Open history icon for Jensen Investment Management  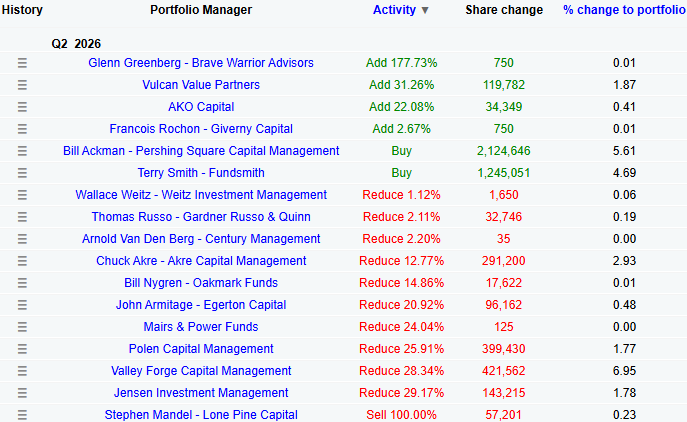(x=22, y=393)
